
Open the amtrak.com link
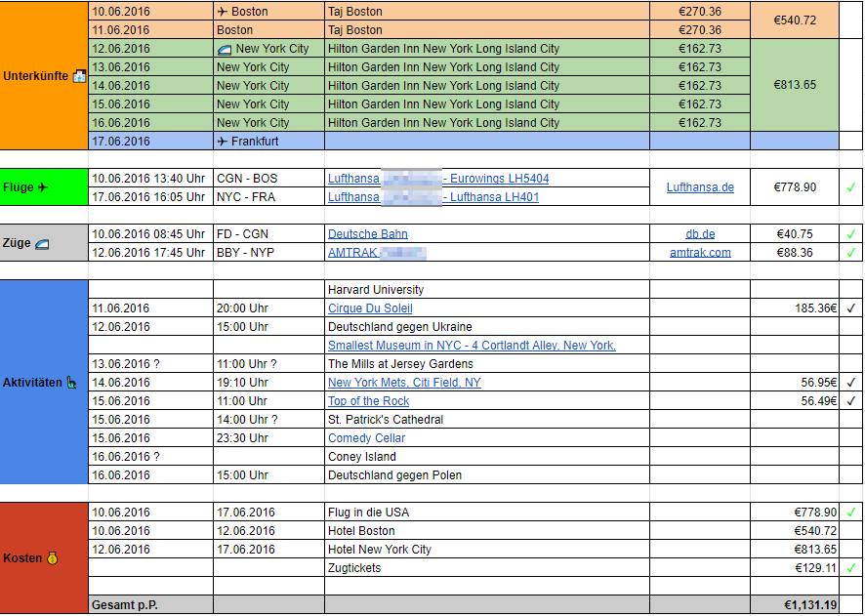[x=700, y=253]
